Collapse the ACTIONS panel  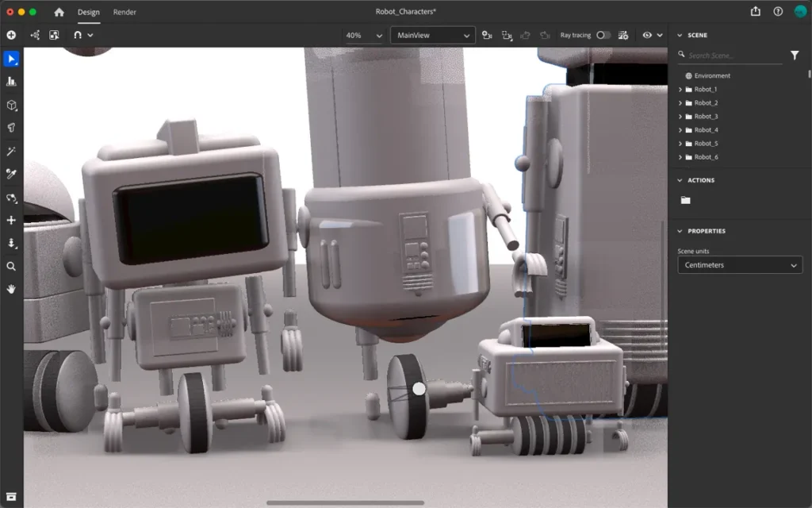click(680, 180)
